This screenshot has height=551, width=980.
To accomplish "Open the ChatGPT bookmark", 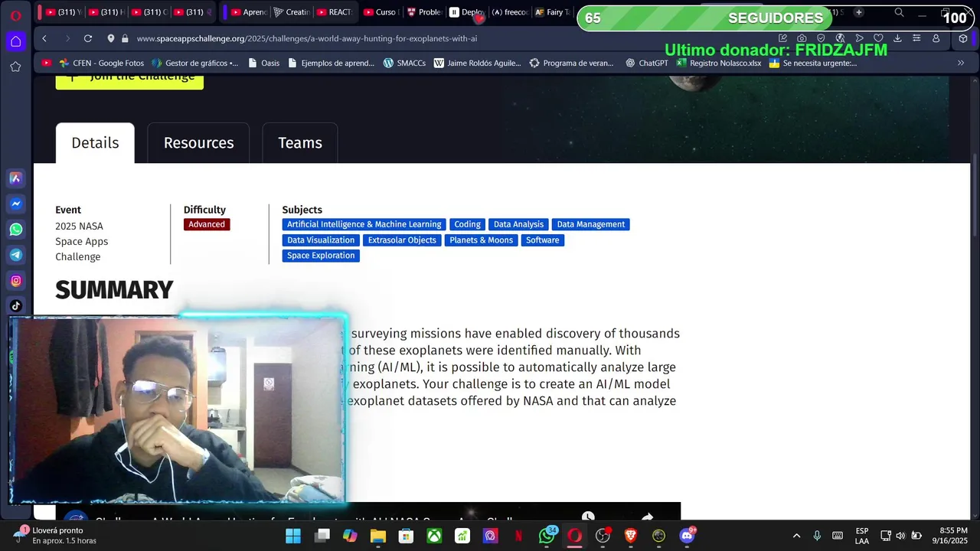I will click(647, 63).
